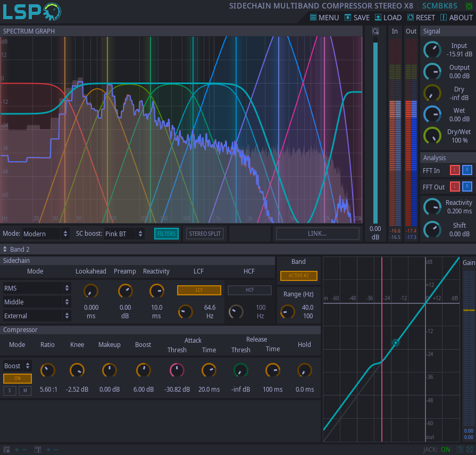Click RESET in the top bar
476x455 pixels.
(421, 18)
